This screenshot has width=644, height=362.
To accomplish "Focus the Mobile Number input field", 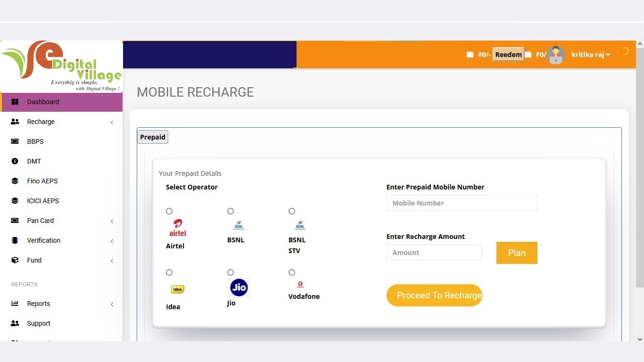I will tap(462, 203).
